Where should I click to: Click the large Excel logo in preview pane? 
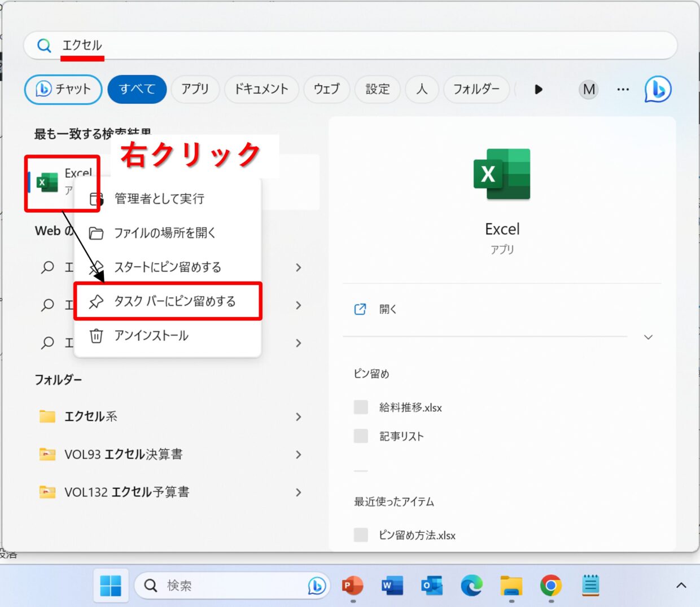coord(502,174)
